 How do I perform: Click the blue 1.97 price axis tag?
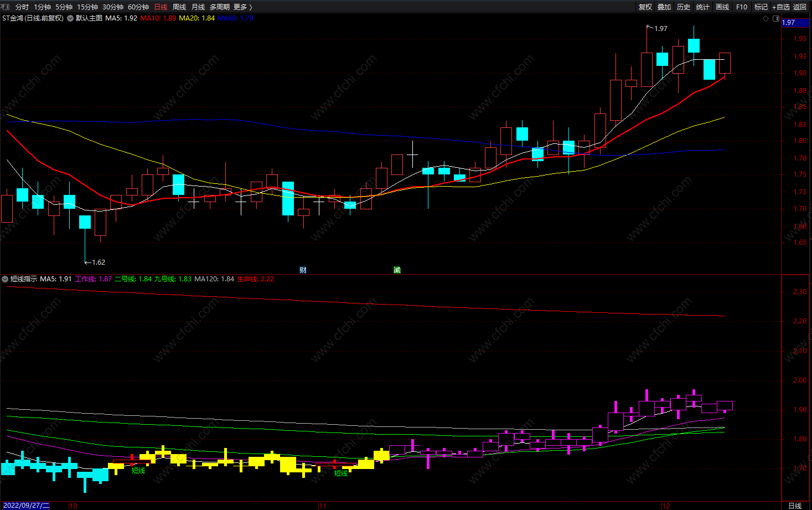tap(795, 23)
